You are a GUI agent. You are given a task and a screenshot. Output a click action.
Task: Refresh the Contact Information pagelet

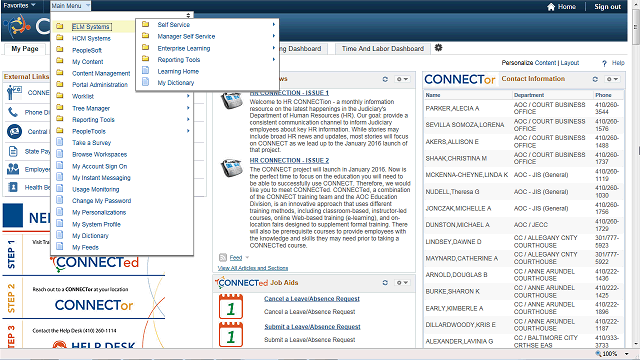point(595,79)
